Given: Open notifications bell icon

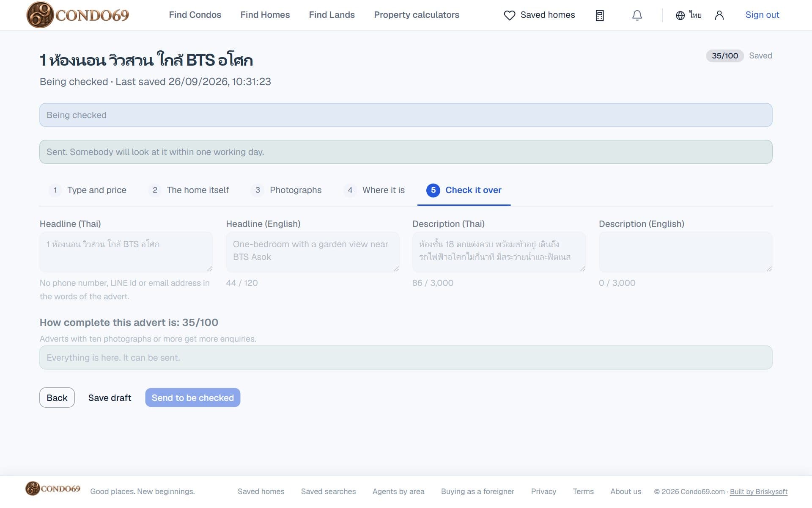Looking at the screenshot, I should pyautogui.click(x=637, y=15).
